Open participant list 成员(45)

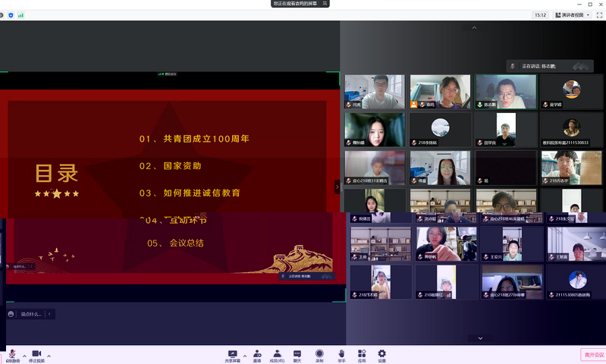pyautogui.click(x=277, y=356)
